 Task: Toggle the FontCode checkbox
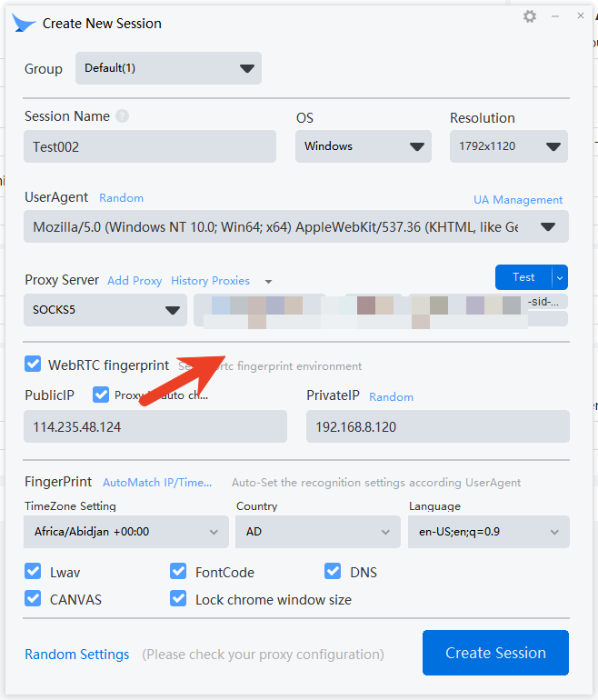click(178, 572)
